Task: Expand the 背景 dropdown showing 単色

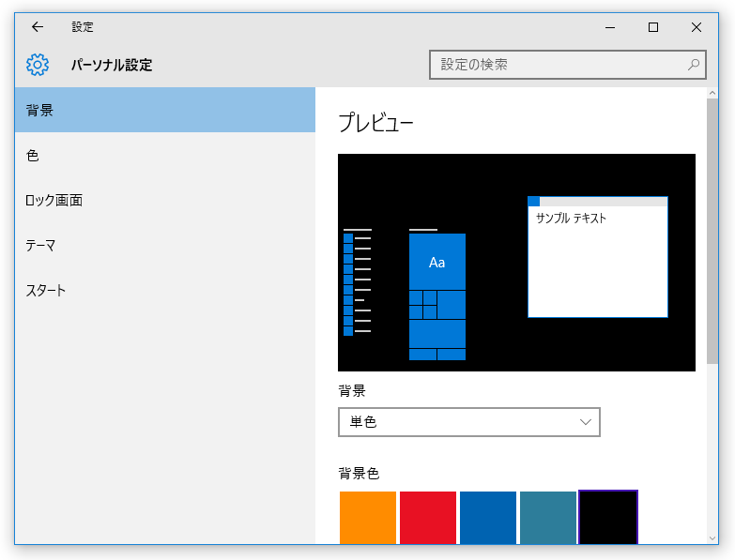Action: click(x=468, y=422)
